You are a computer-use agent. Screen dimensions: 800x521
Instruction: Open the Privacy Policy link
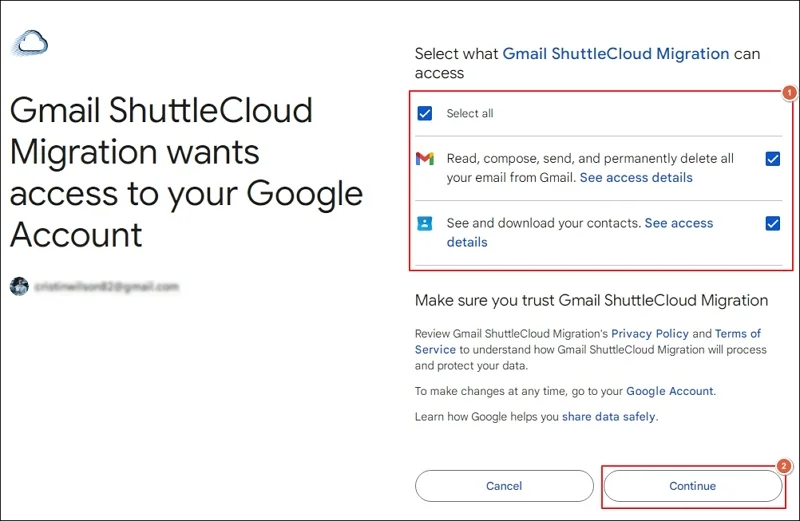coord(650,333)
